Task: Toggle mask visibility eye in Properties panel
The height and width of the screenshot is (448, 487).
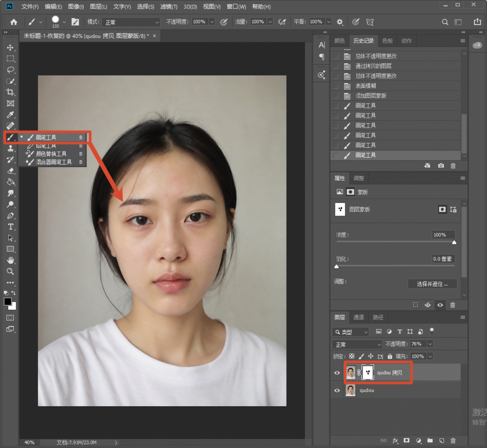Action: tap(440, 305)
